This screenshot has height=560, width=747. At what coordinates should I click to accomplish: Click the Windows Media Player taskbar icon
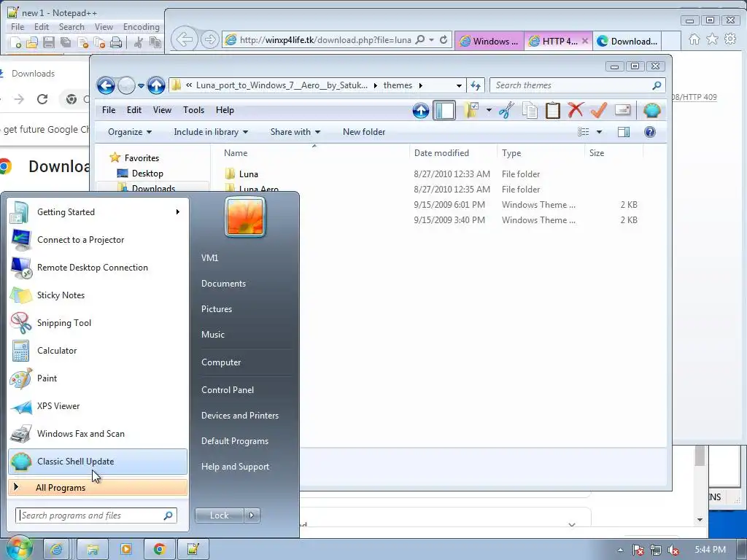pyautogui.click(x=126, y=550)
